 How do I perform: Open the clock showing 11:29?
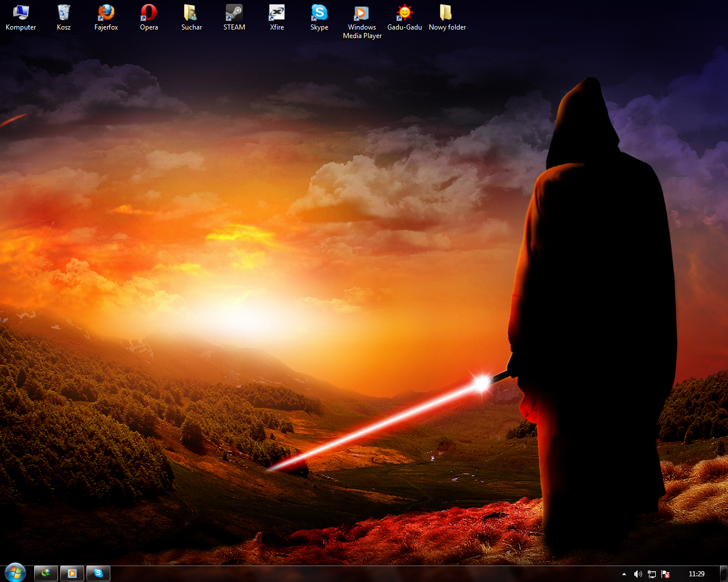[x=697, y=574]
